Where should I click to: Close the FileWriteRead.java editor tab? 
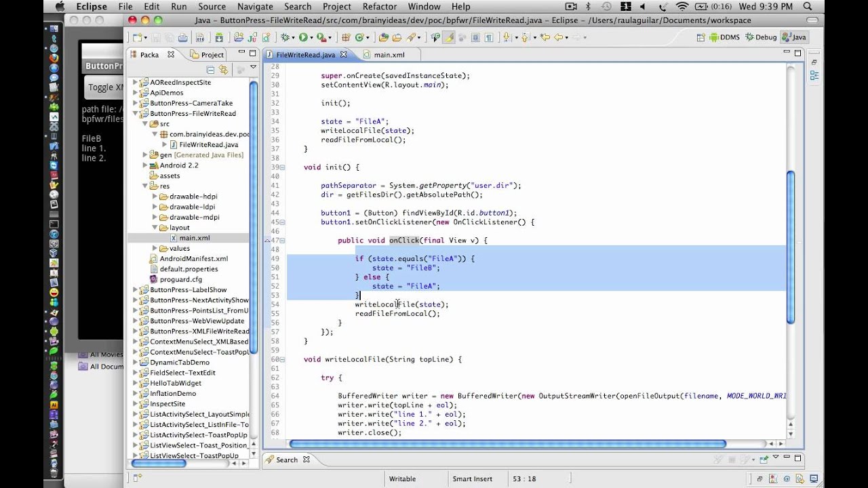pos(343,54)
